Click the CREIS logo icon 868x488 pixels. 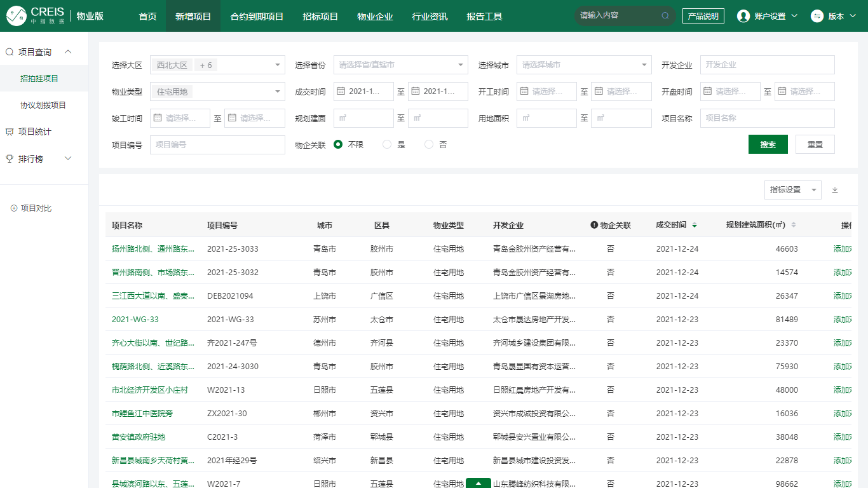[x=17, y=16]
